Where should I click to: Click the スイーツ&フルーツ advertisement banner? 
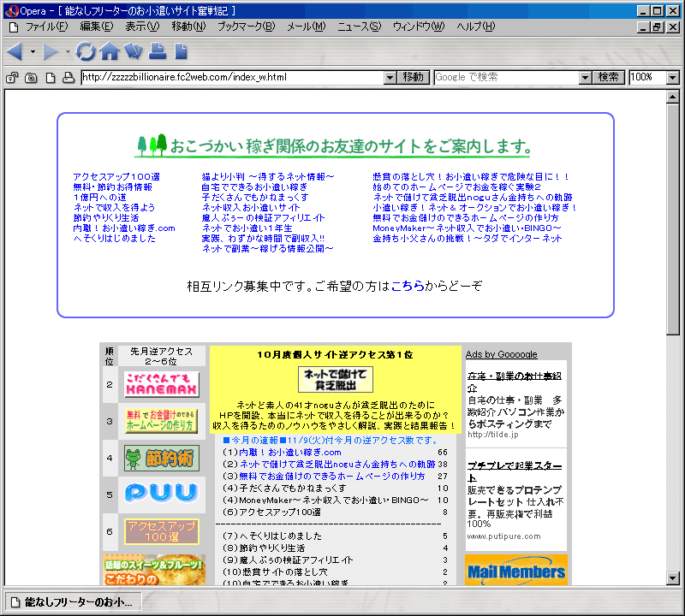pyautogui.click(x=154, y=570)
